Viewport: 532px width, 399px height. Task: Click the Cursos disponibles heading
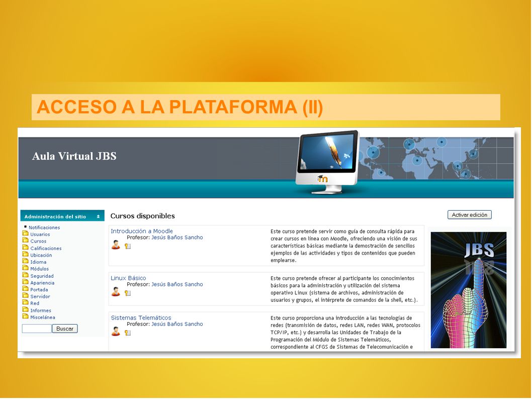(x=142, y=216)
